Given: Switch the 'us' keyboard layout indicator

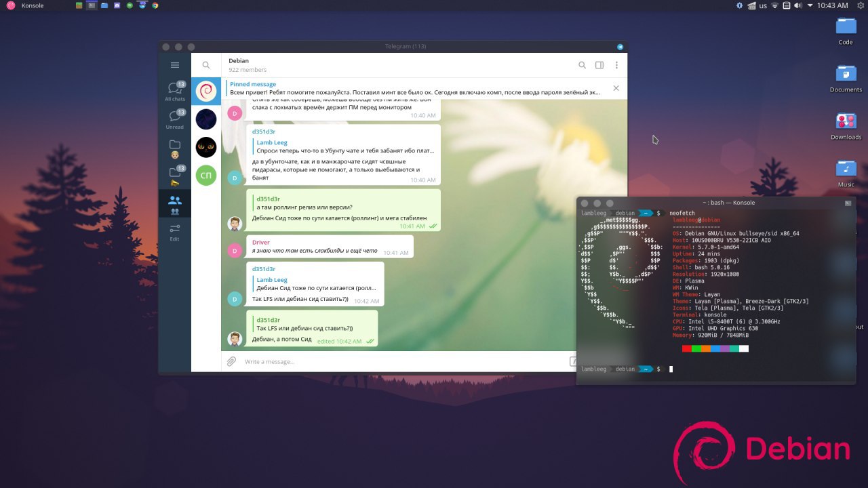Looking at the screenshot, I should point(763,5).
